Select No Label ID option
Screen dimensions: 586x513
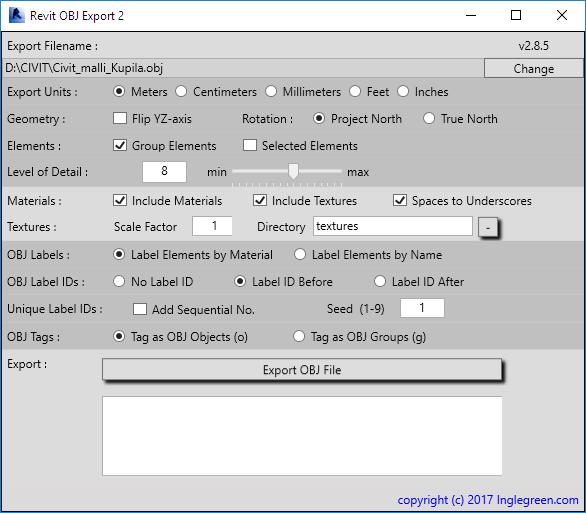coord(119,281)
